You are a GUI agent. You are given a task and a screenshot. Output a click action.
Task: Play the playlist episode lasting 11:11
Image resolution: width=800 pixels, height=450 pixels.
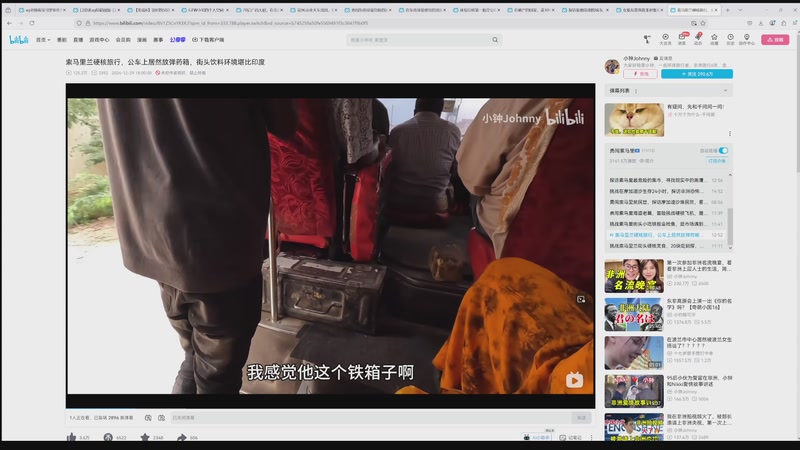(x=666, y=246)
